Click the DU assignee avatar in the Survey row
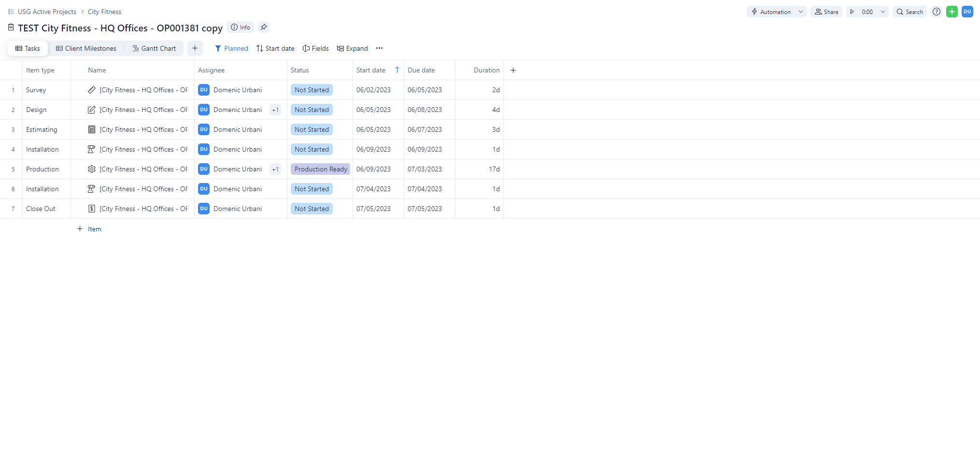This screenshot has width=980, height=451. pyautogui.click(x=204, y=90)
